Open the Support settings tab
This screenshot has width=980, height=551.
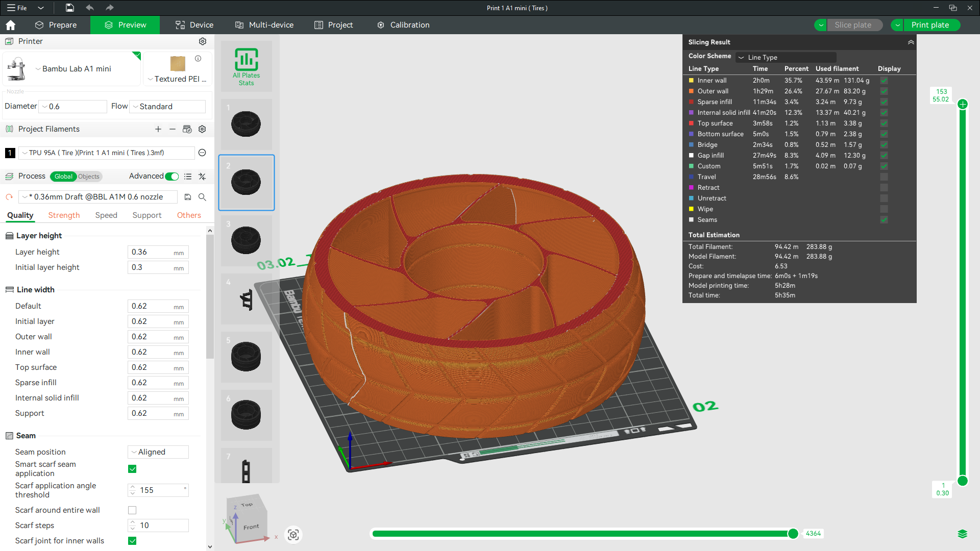click(x=147, y=215)
